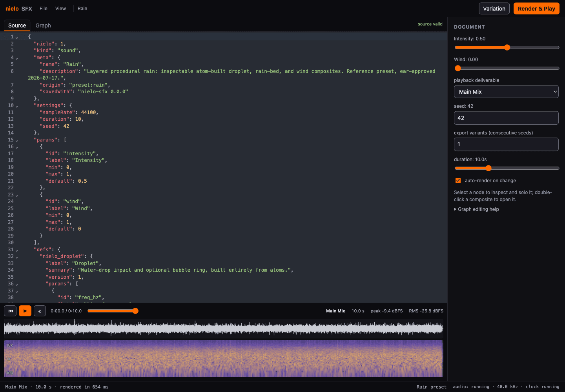This screenshot has width=565, height=392.
Task: Click 'RMS -25.8 dBFS' readout
Action: point(426,311)
